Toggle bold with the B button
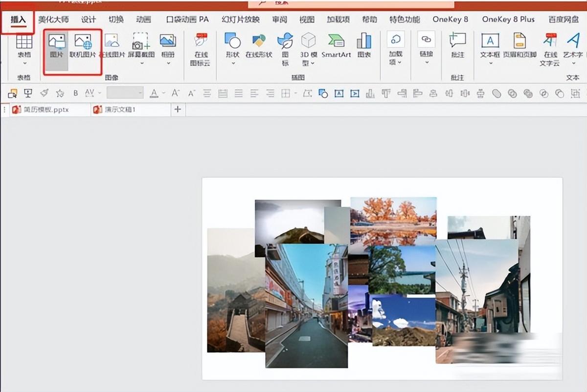 75,93
